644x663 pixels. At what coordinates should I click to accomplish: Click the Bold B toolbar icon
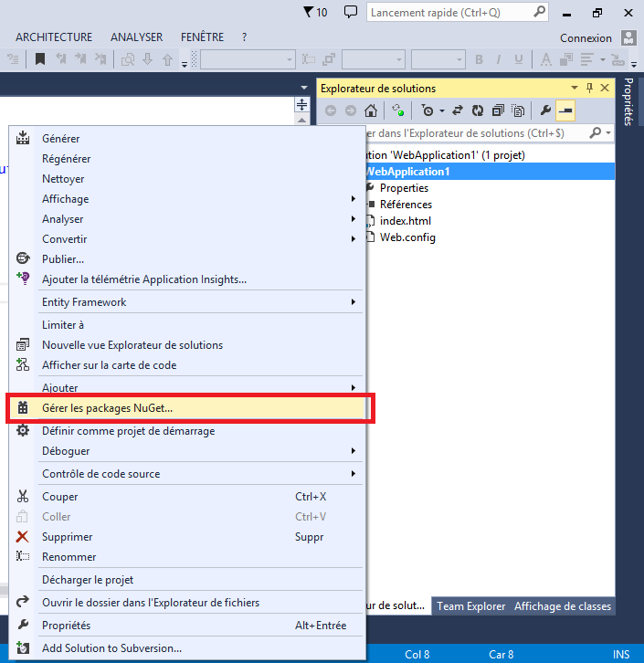pos(479,59)
